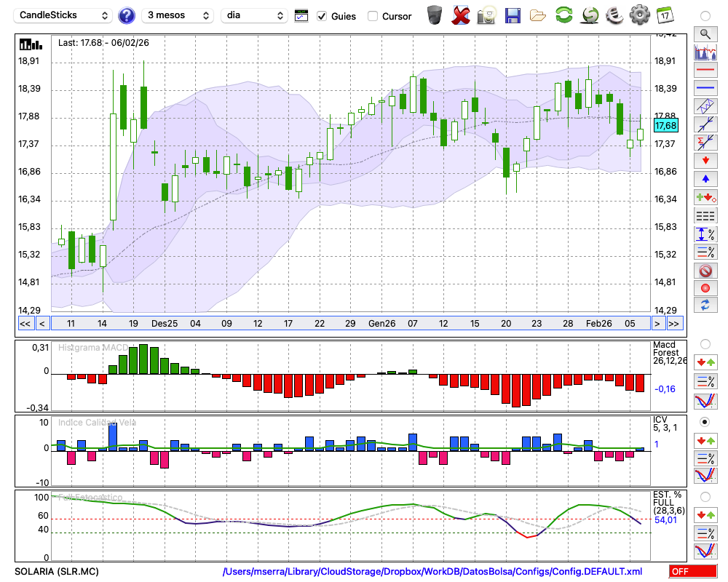Click MACD panel lines percent icon
Image resolution: width=728 pixels, height=582 pixels.
tap(705, 381)
